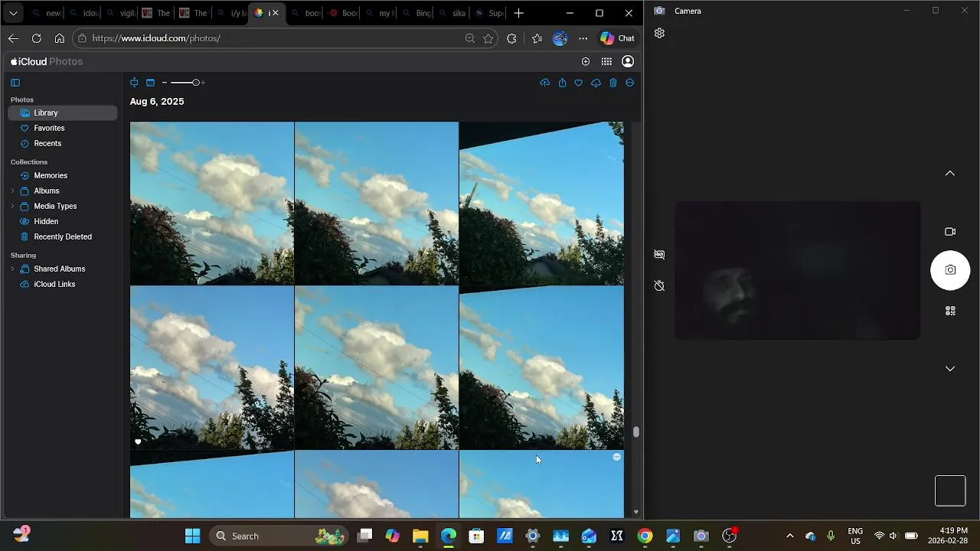Open the tab actions dropdown in Edge
The image size is (980, 551).
(x=13, y=13)
